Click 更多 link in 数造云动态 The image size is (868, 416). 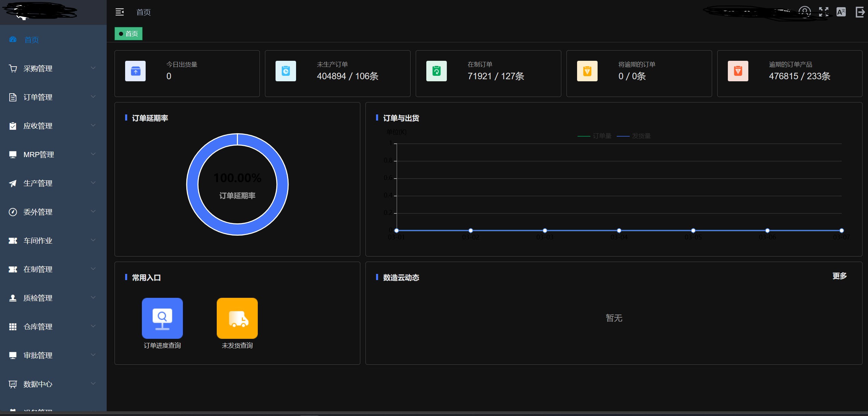tap(840, 276)
